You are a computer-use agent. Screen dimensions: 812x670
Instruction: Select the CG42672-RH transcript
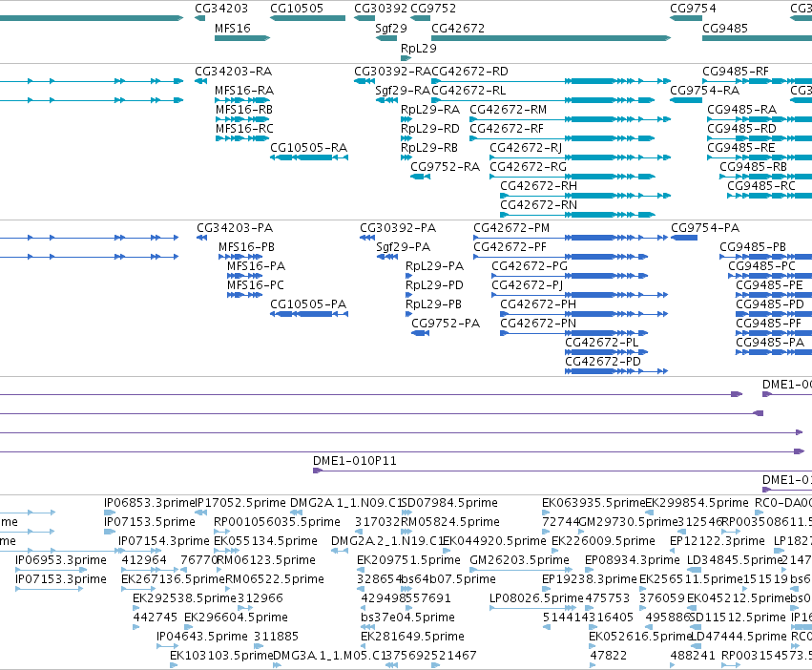pos(538,186)
